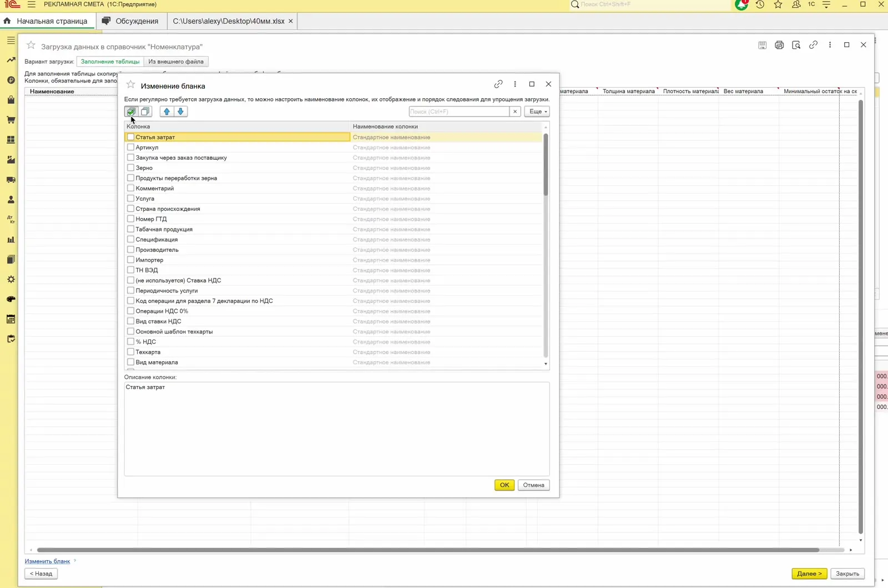Move the selected column down with arrow icon
The height and width of the screenshot is (588, 888).
click(180, 111)
